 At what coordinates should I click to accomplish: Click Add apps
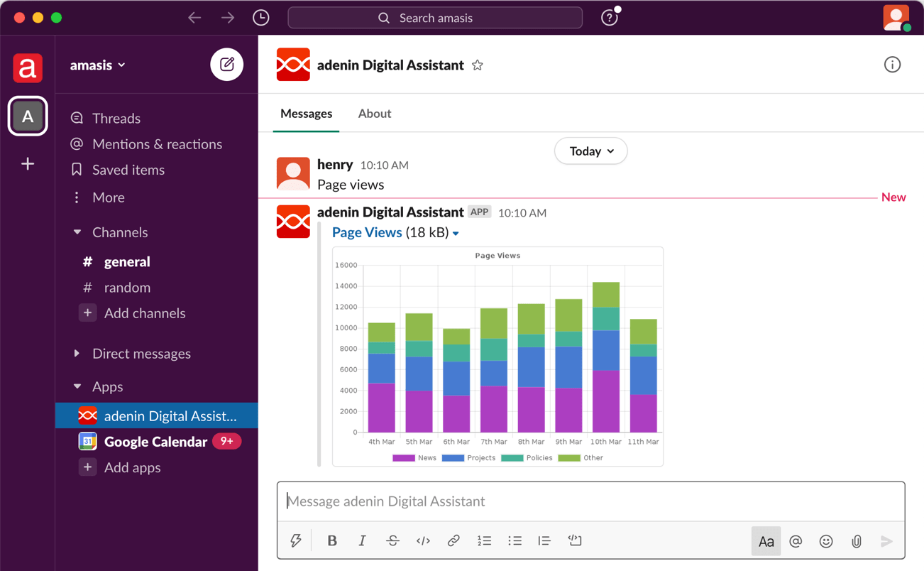132,467
